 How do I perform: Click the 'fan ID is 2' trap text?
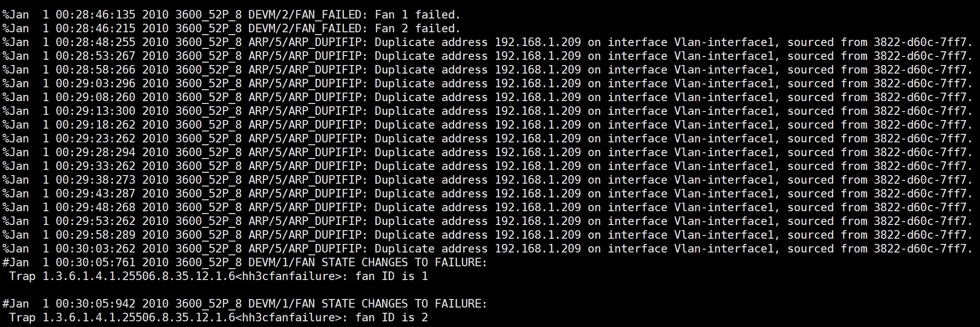[x=391, y=318]
